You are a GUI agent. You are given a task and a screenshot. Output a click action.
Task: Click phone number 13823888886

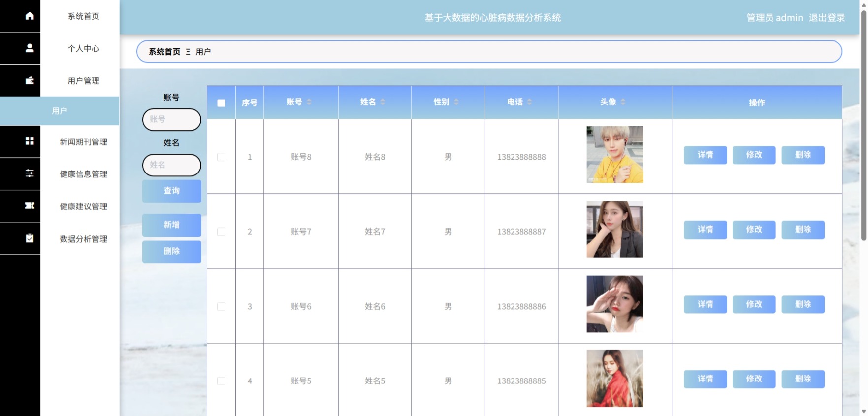point(521,307)
